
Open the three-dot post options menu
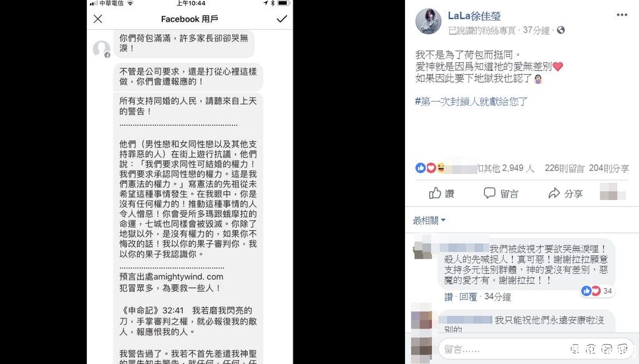[622, 15]
